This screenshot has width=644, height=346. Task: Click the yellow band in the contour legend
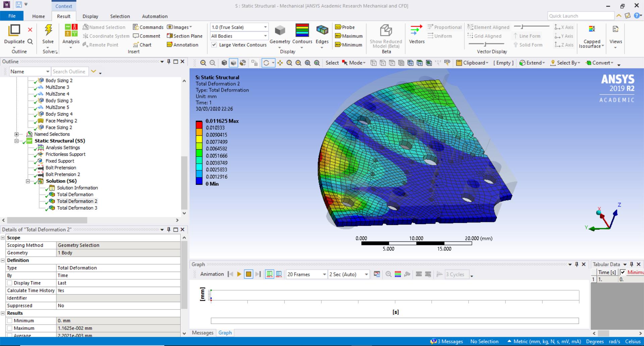pos(199,138)
